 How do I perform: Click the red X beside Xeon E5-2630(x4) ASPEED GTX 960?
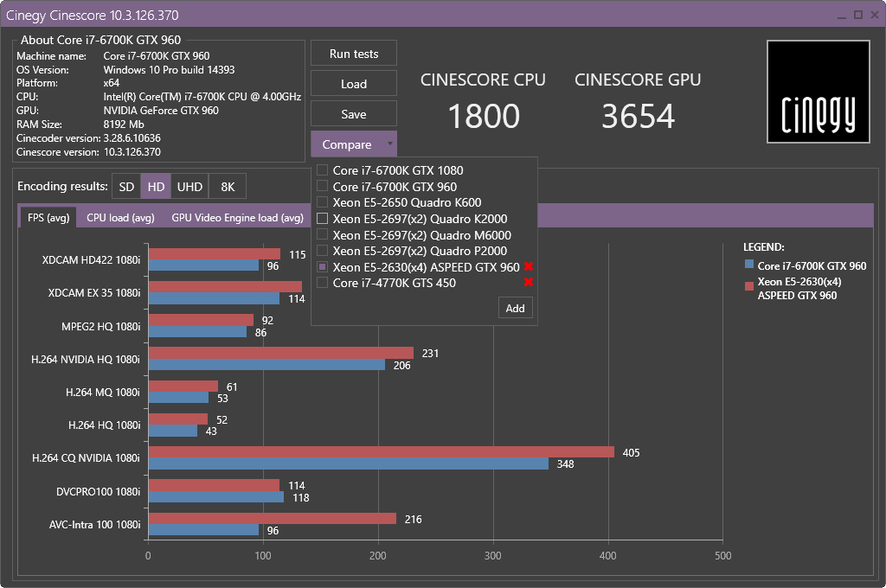coord(529,266)
